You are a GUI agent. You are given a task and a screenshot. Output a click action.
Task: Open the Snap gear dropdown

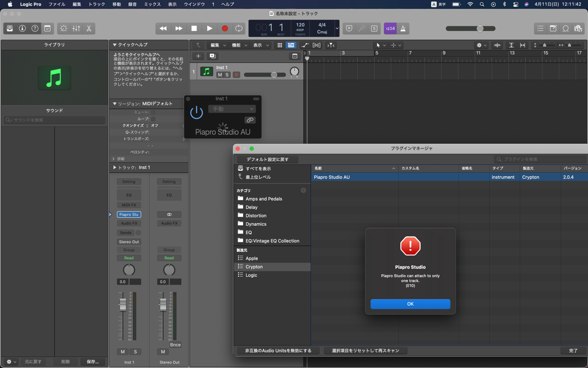click(482, 45)
